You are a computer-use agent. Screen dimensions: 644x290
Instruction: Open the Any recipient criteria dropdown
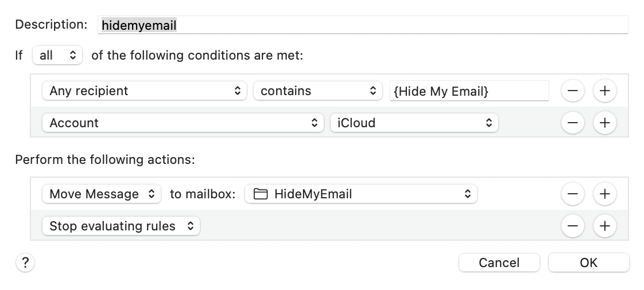point(145,91)
